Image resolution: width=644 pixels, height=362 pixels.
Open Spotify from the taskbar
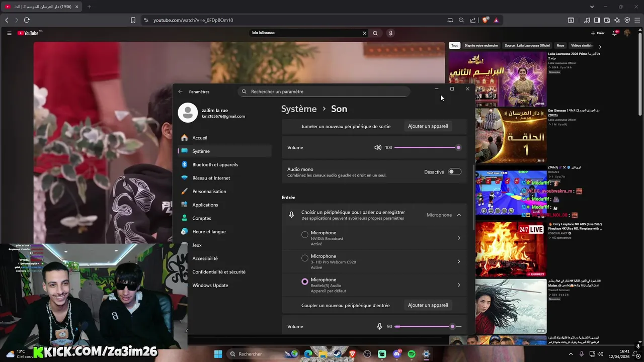click(412, 354)
